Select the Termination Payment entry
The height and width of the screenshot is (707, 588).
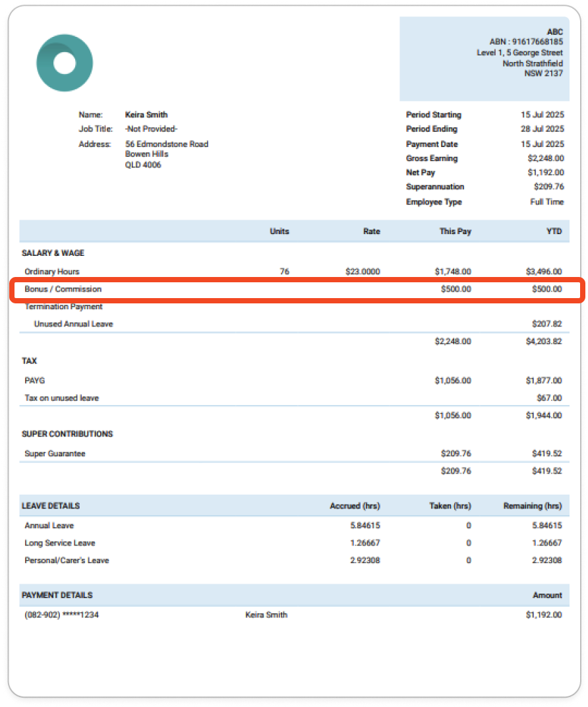coord(63,306)
